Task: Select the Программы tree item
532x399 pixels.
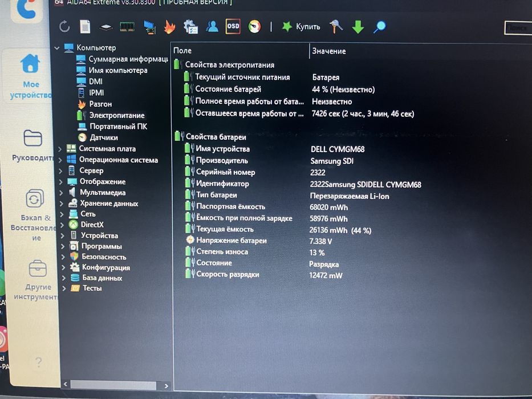Action: [101, 246]
